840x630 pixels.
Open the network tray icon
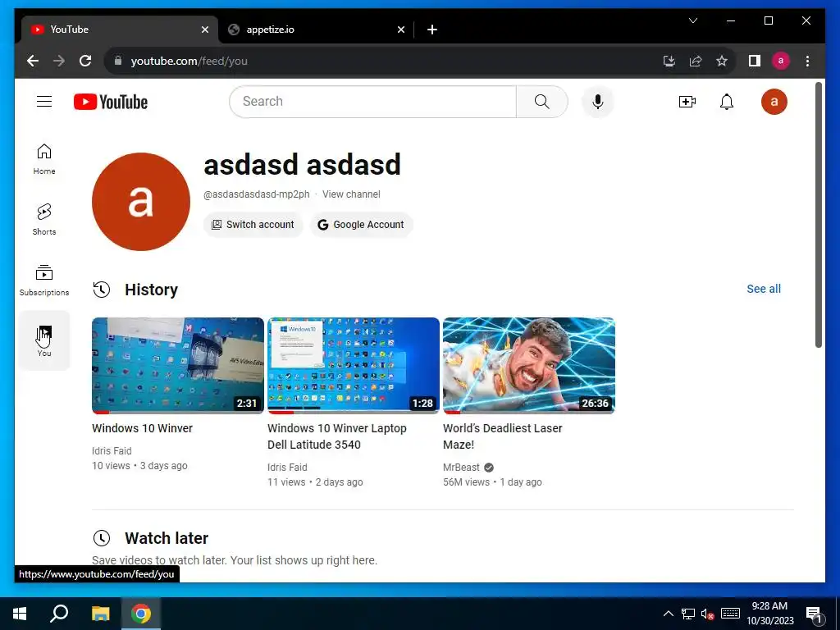tap(688, 614)
